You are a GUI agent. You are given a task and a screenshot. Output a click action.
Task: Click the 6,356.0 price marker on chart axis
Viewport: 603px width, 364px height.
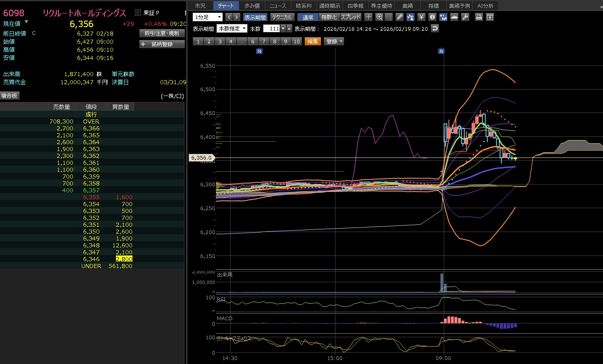click(201, 158)
